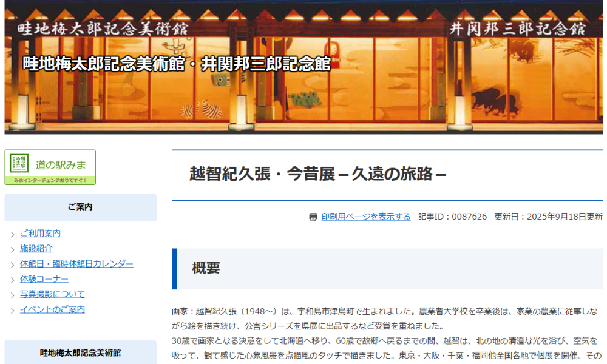Click the chevron arrow before 写真撮影について
This screenshot has height=364, width=607.
13,295
